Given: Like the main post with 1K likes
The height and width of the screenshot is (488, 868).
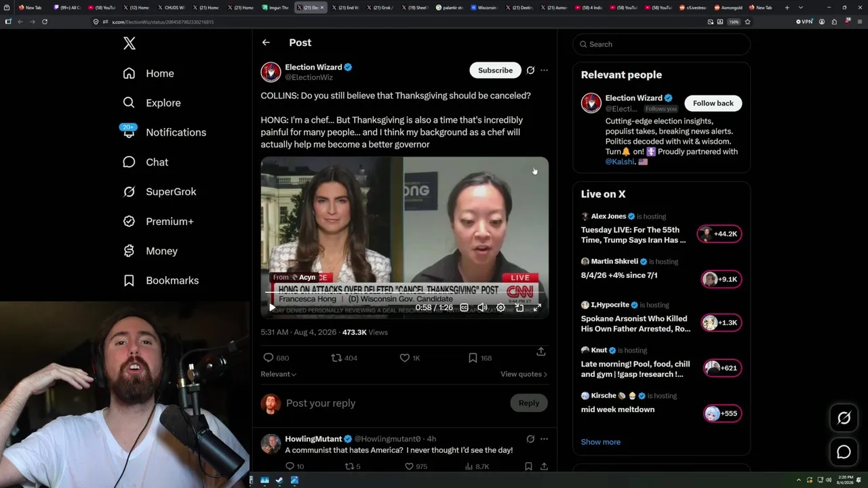Looking at the screenshot, I should (x=410, y=358).
